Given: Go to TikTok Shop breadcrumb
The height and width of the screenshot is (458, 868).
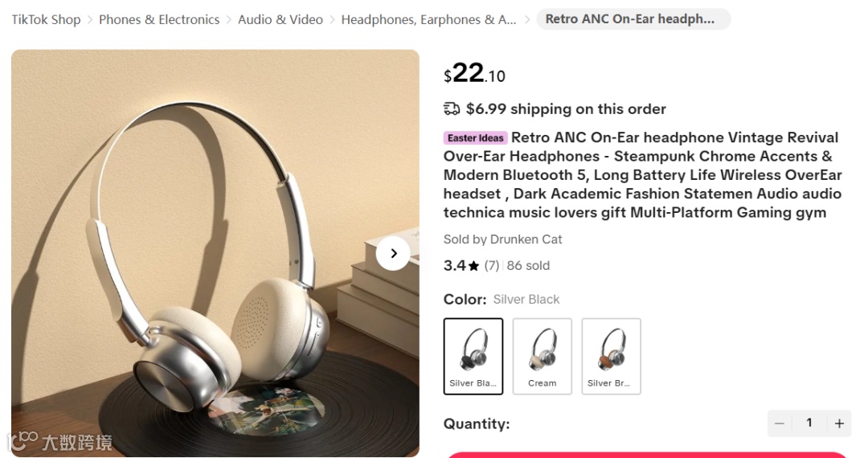Looking at the screenshot, I should point(46,19).
